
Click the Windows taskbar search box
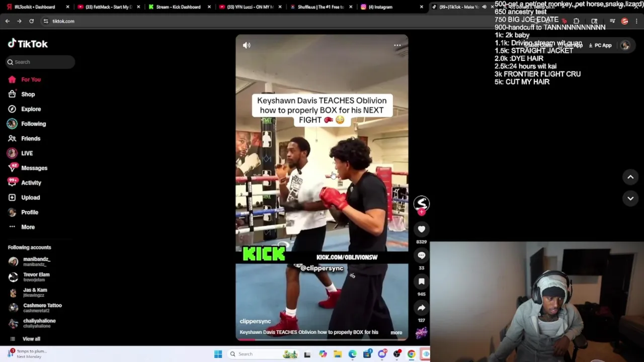263,354
